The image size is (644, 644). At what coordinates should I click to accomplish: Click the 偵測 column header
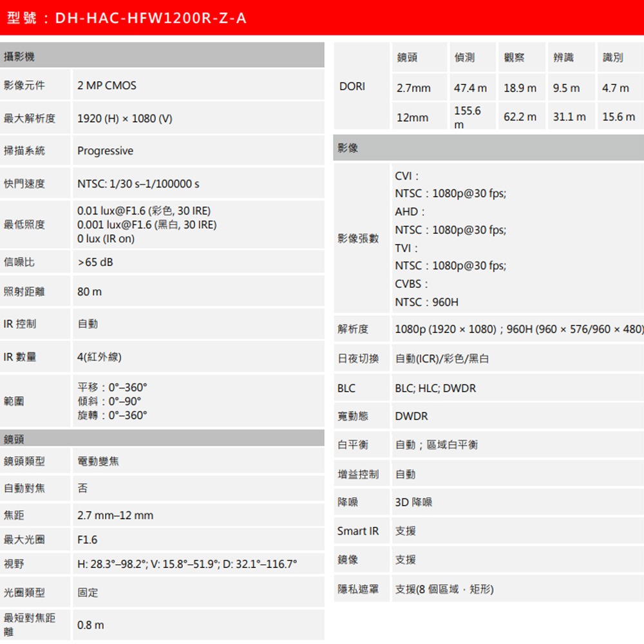[x=465, y=57]
